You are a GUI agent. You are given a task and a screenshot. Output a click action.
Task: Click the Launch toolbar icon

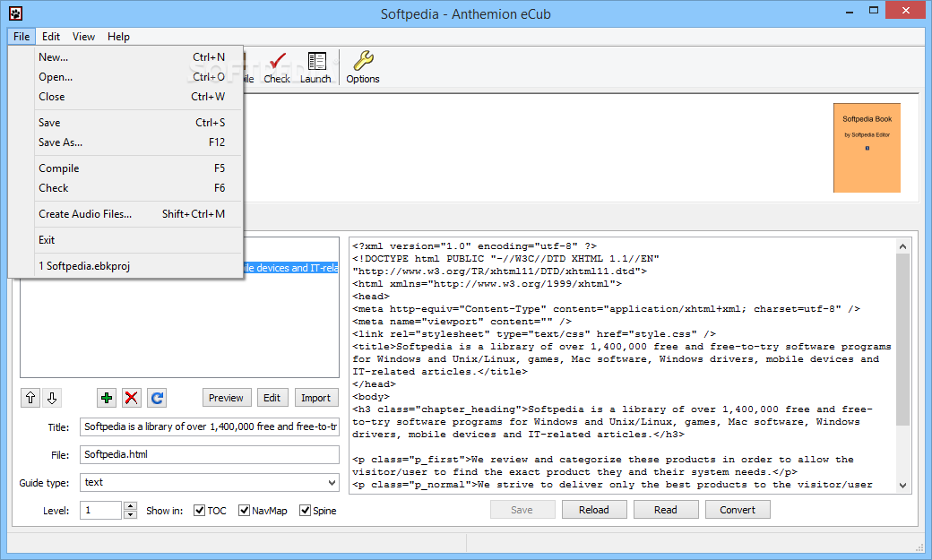[315, 67]
